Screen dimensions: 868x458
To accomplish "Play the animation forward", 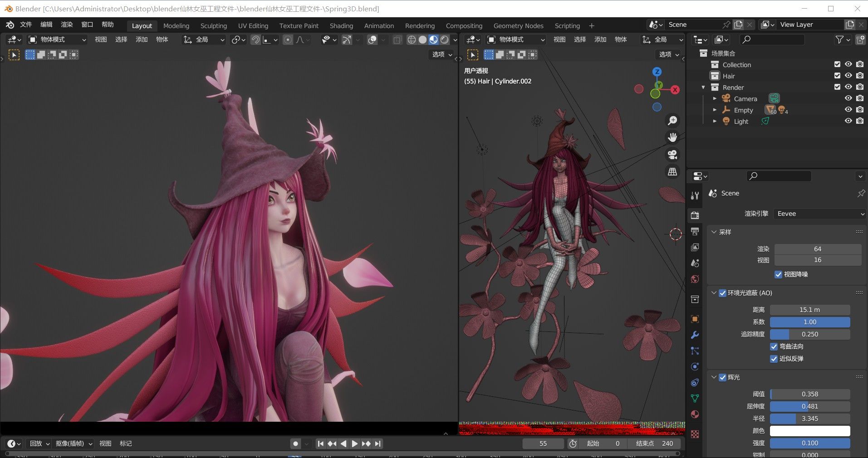I will click(x=355, y=443).
